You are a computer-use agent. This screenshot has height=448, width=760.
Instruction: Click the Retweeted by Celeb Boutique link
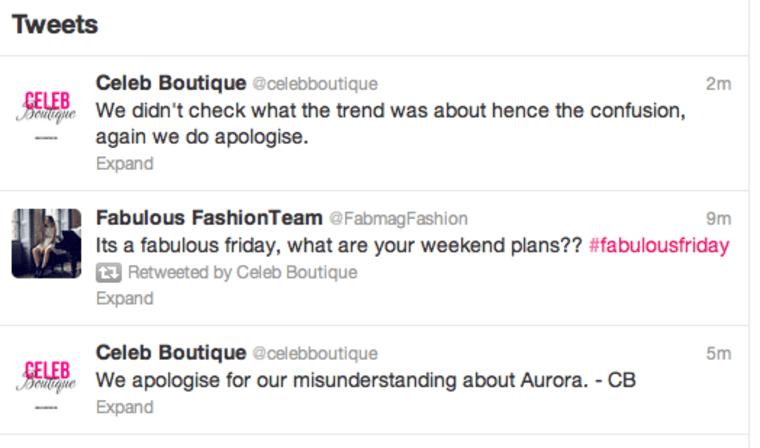[x=242, y=272]
